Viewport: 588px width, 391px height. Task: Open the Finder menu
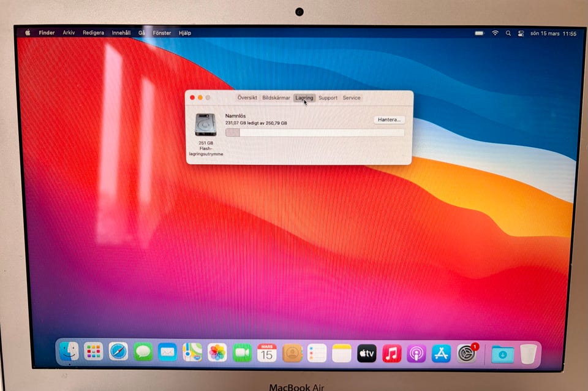pyautogui.click(x=47, y=32)
